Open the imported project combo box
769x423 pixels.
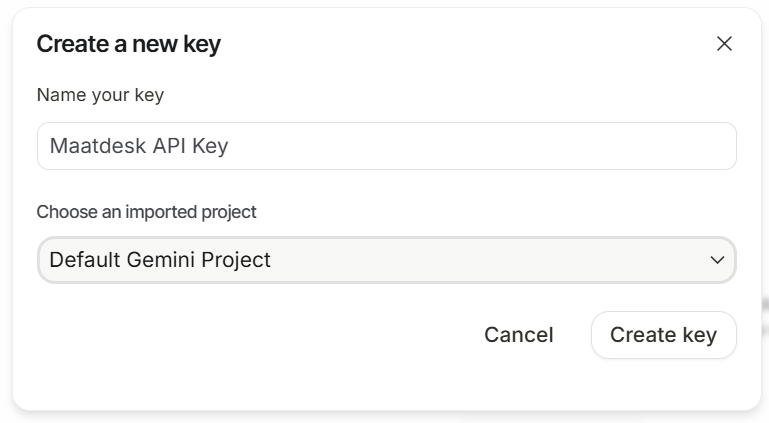click(x=386, y=260)
